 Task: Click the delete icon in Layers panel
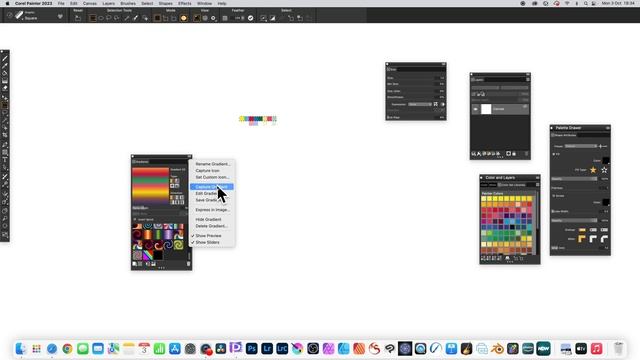tap(527, 154)
